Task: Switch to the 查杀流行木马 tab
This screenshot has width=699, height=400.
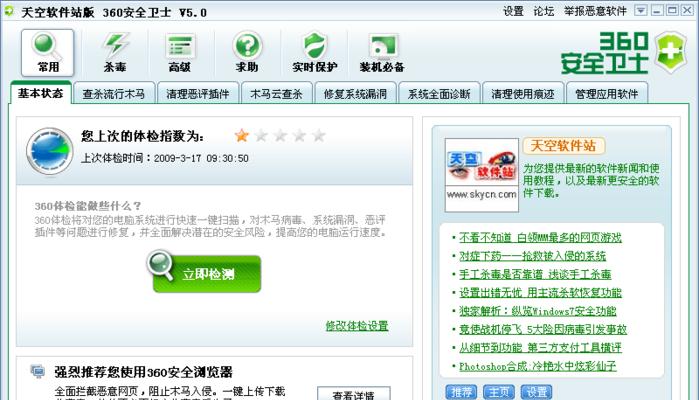Action: pyautogui.click(x=114, y=94)
